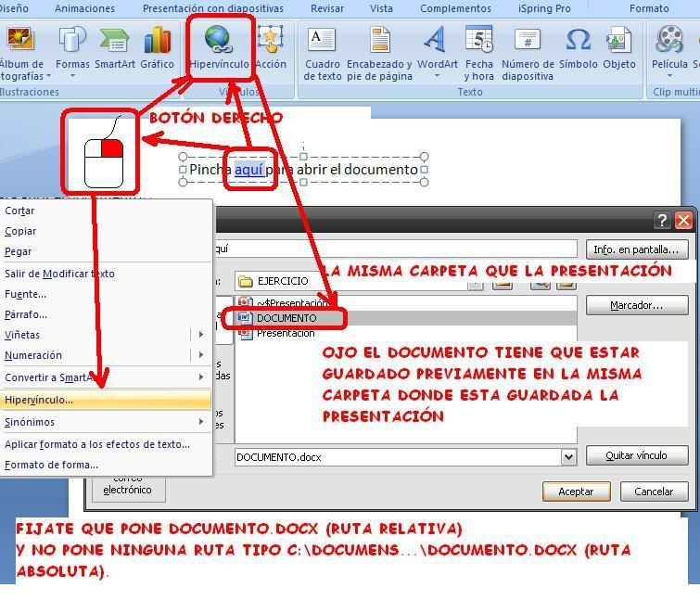This screenshot has height=613, width=700.
Task: Insert a Cuadro de texto
Action: pos(322,54)
